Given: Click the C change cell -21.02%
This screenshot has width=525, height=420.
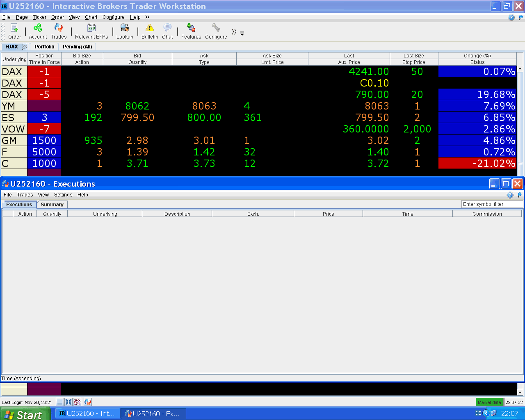Looking at the screenshot, I should point(477,163).
